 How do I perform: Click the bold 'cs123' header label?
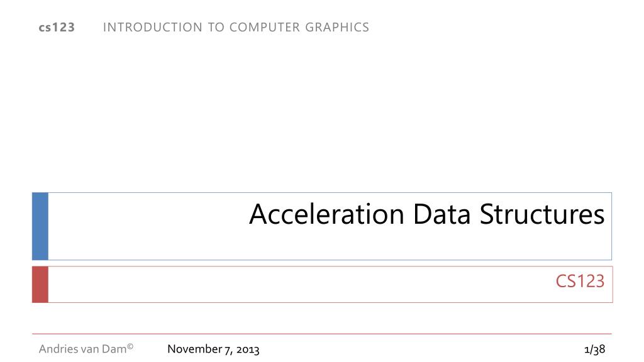point(57,28)
